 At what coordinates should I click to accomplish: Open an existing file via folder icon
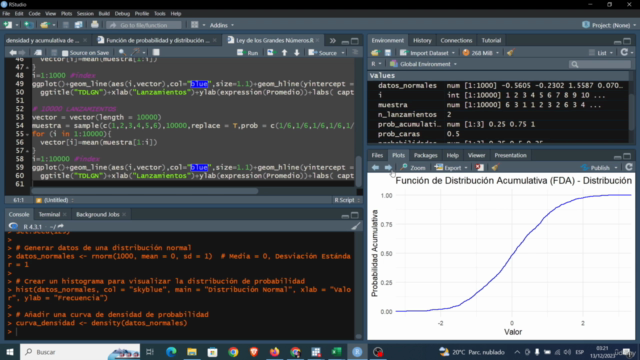(44, 25)
